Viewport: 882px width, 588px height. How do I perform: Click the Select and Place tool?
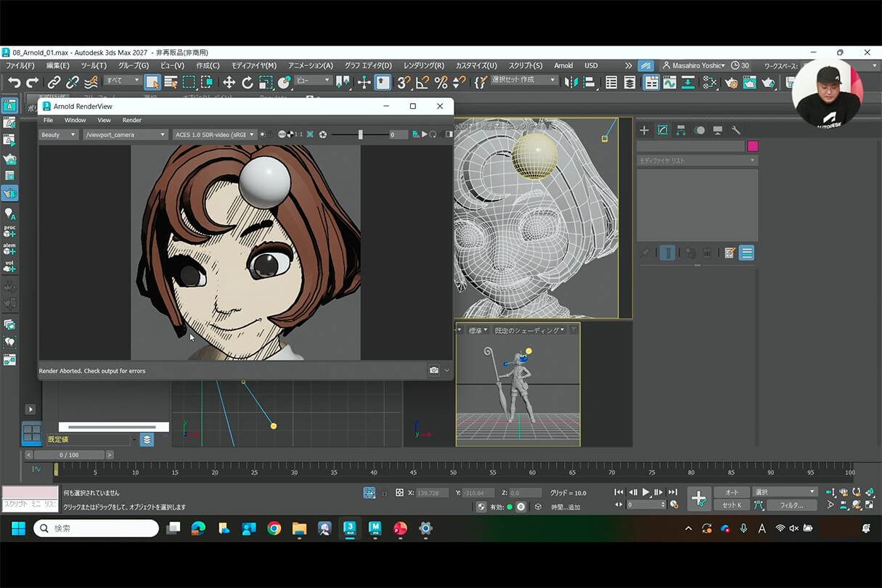click(284, 82)
